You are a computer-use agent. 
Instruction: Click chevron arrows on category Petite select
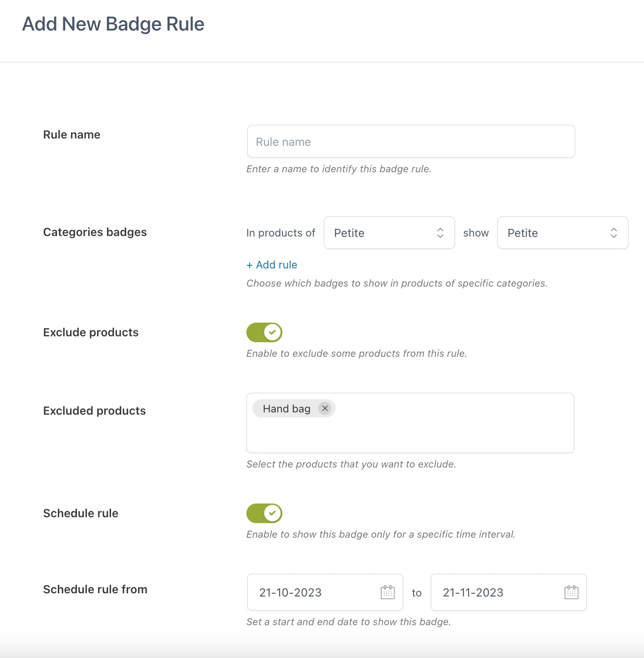point(440,233)
